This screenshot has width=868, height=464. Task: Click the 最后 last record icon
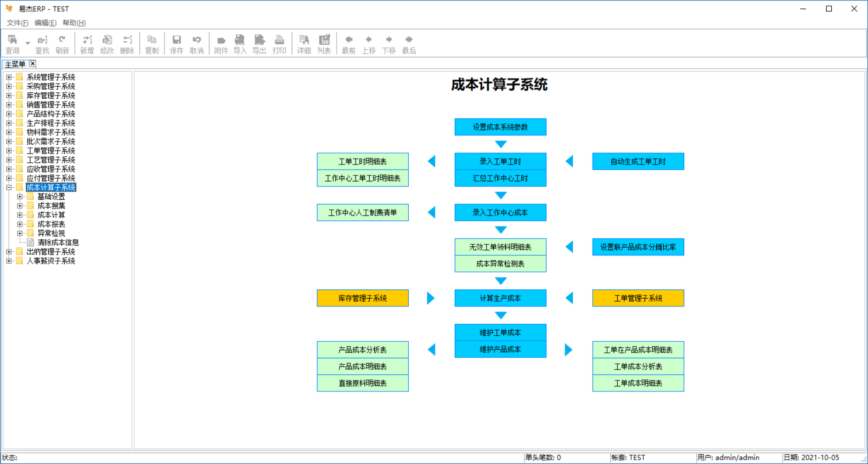point(409,44)
